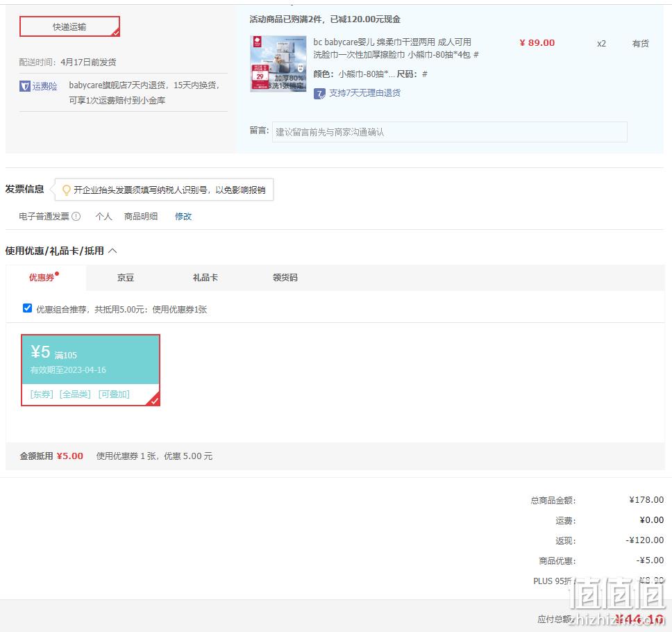Viewport: 672px width, 632px height.
Task: Open the bc babycare 绵柔巾 product title
Action: [x=396, y=48]
